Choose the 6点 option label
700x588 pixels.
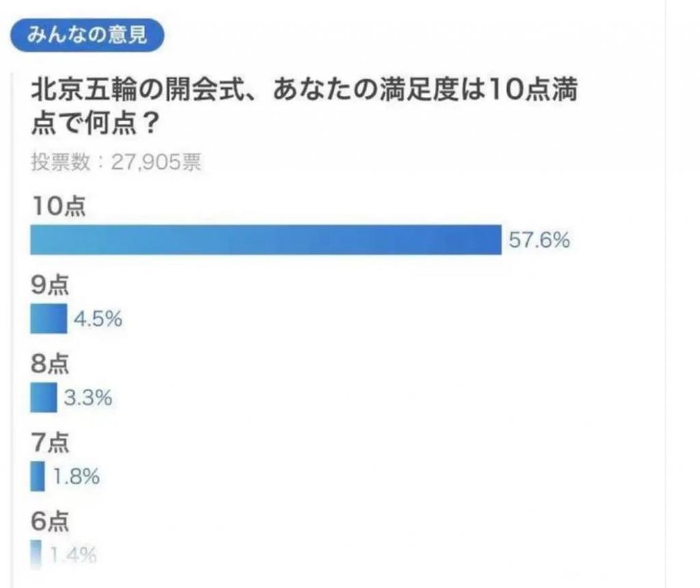(x=50, y=521)
